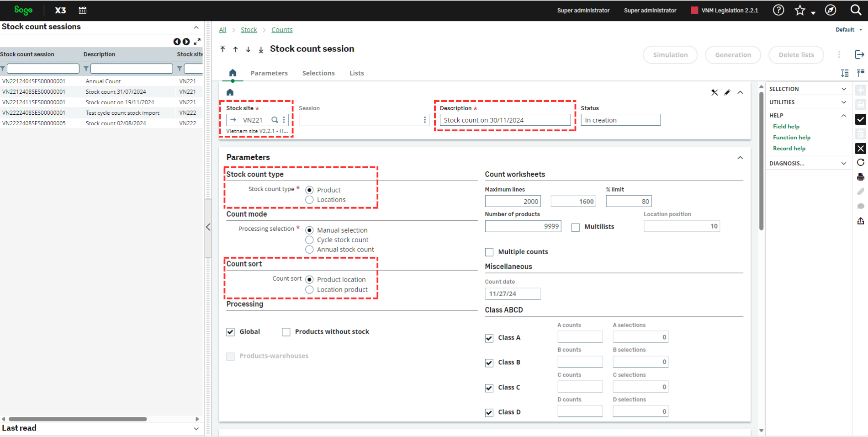Select Location product count sort
The image size is (868, 437).
pos(309,290)
